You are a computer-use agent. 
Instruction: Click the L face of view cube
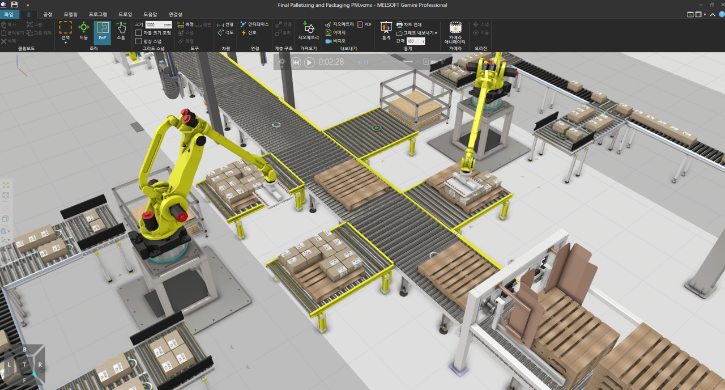click(9, 365)
